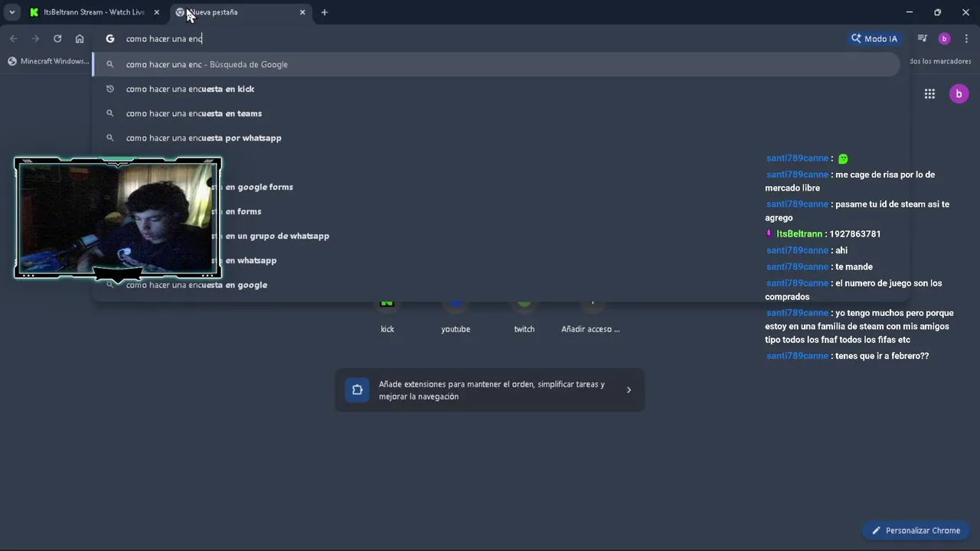Select suggestion 'en whatsapp'

click(x=496, y=260)
